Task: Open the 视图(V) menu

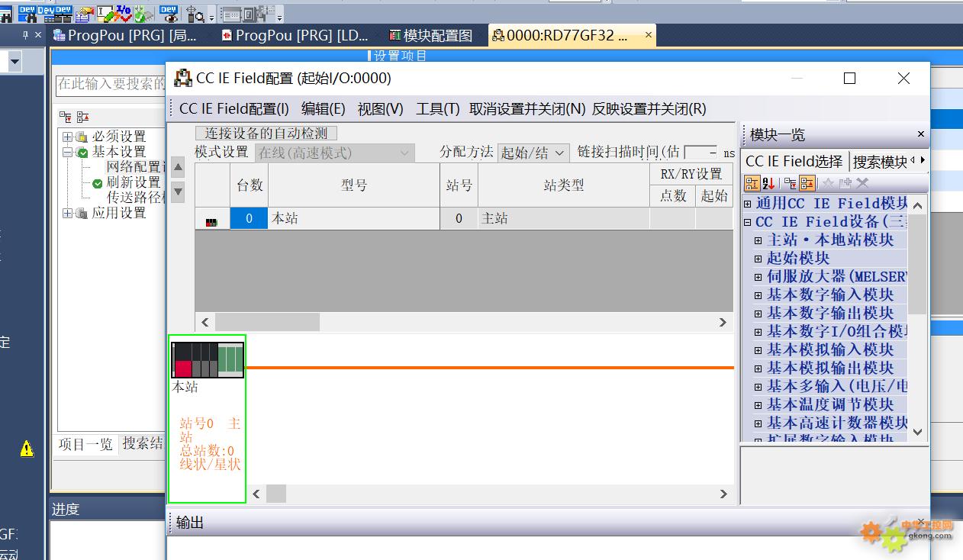Action: [x=381, y=109]
